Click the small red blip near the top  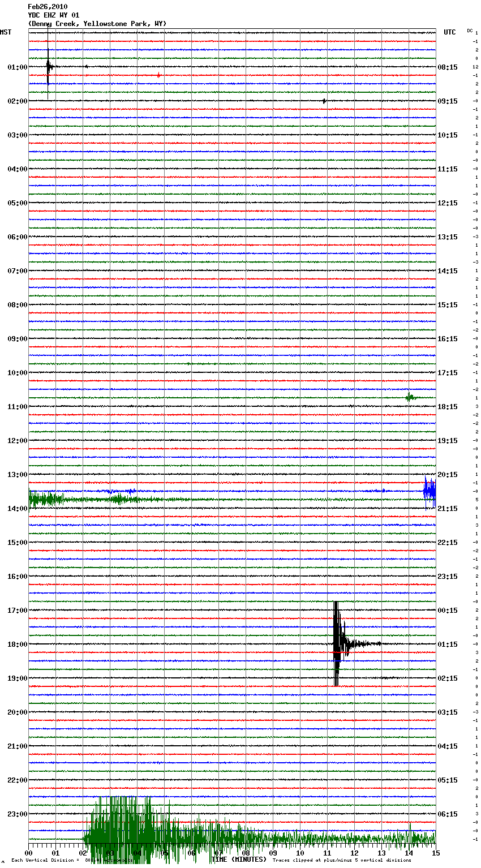[x=158, y=75]
